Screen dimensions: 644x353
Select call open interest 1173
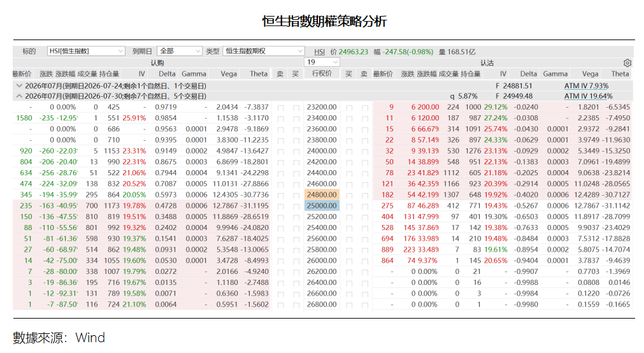[x=111, y=206]
